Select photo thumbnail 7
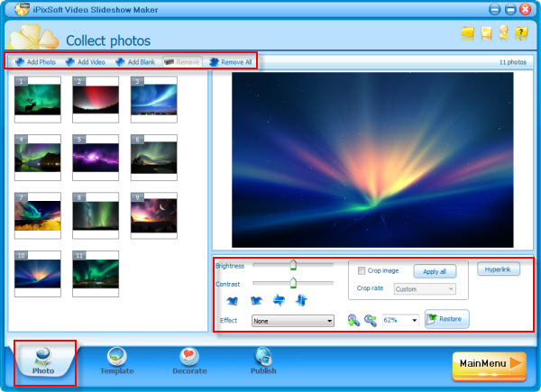This screenshot has height=392, width=541. (38, 215)
